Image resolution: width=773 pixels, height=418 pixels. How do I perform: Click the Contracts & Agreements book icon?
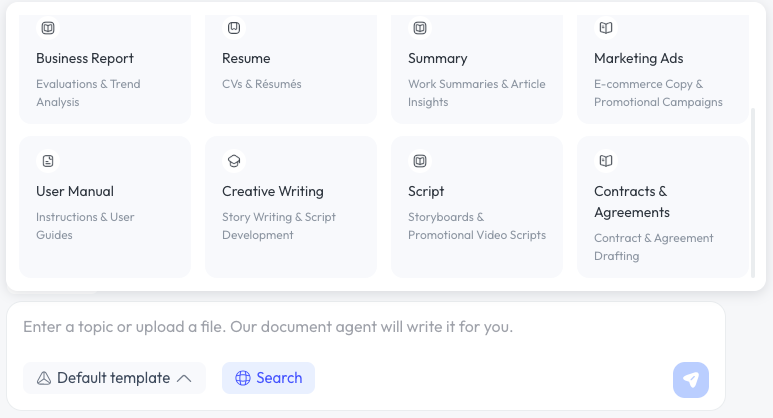[x=606, y=161]
